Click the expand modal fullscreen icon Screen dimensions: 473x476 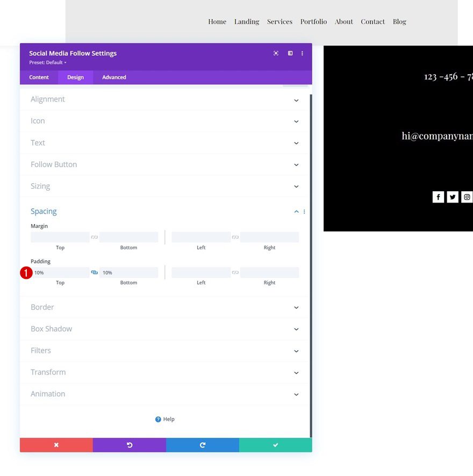point(276,53)
